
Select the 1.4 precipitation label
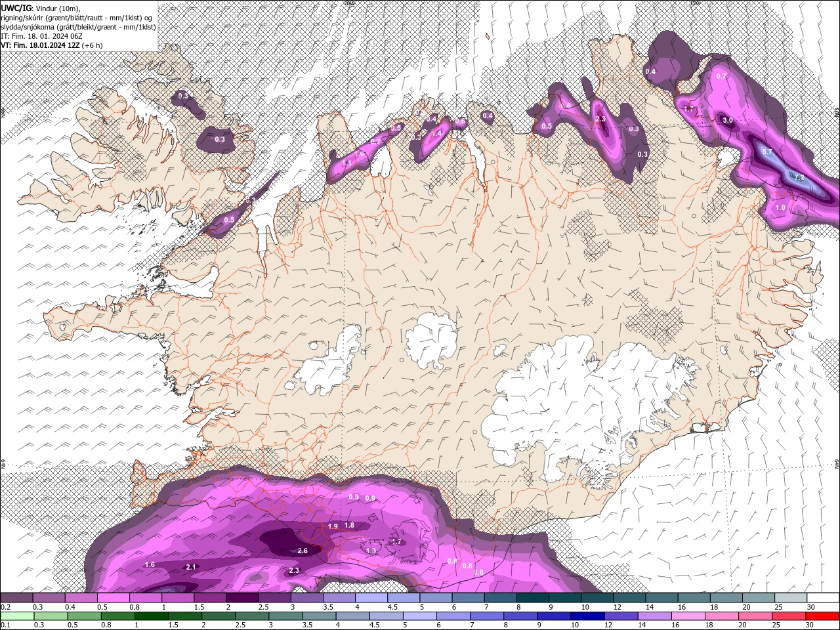tap(437, 133)
